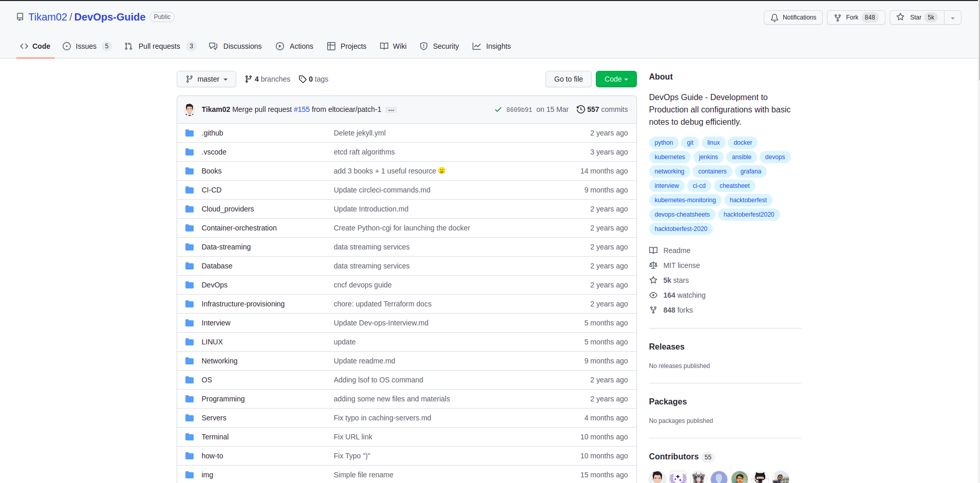Open the Projects tab

(347, 46)
